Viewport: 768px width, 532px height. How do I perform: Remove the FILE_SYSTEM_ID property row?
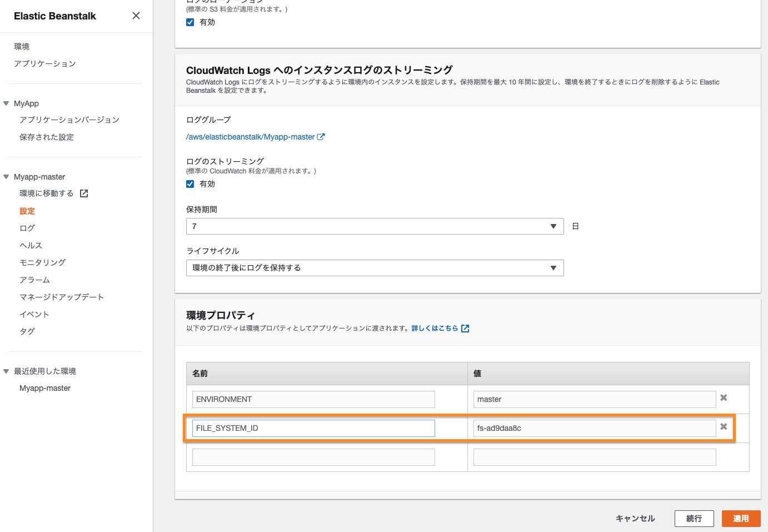click(x=724, y=427)
